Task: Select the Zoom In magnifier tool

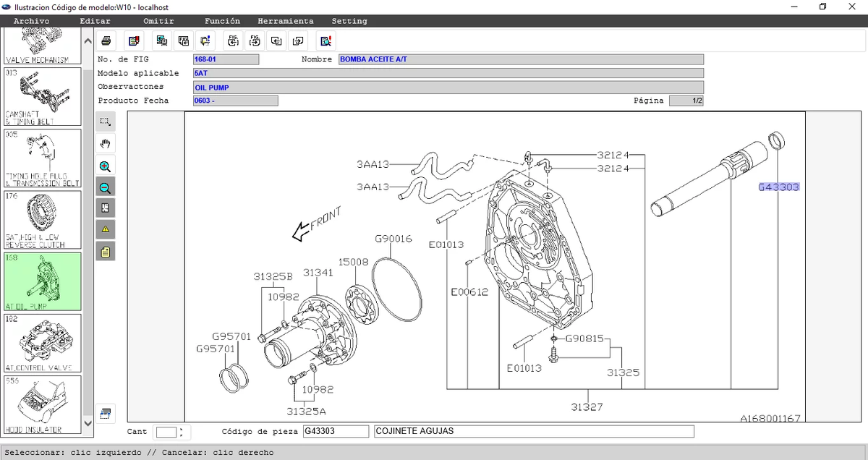Action: 106,165
